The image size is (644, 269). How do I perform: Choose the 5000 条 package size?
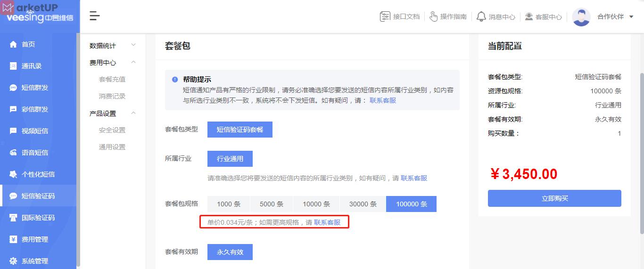pos(272,204)
